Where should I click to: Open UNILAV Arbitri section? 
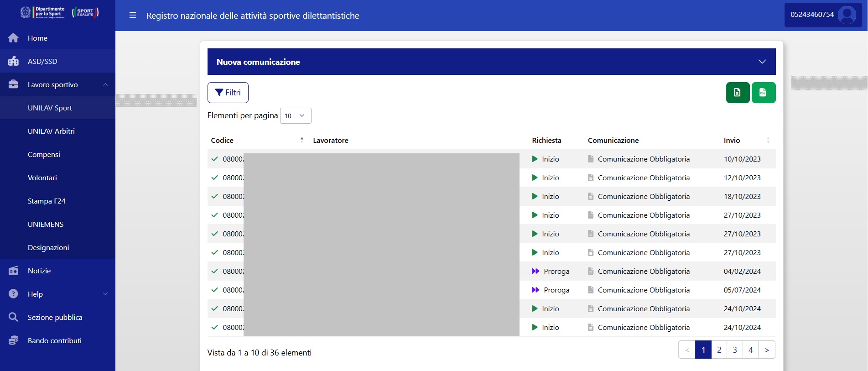(x=51, y=131)
